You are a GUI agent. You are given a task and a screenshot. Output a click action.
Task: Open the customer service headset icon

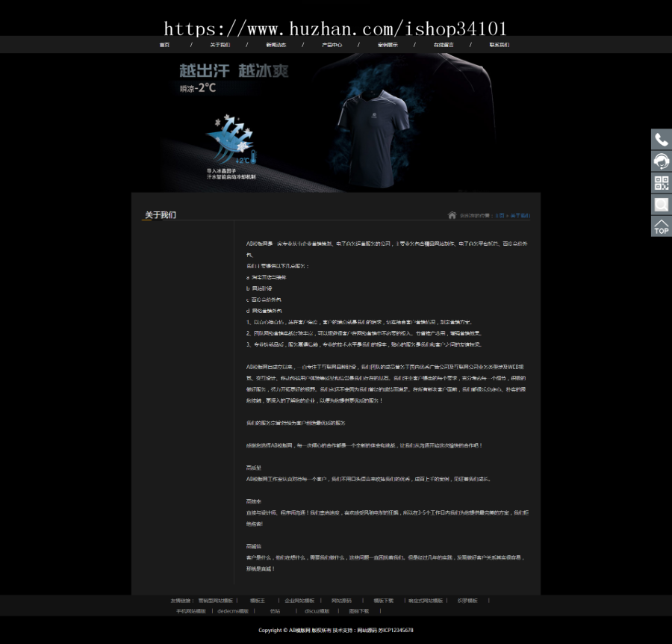[662, 161]
